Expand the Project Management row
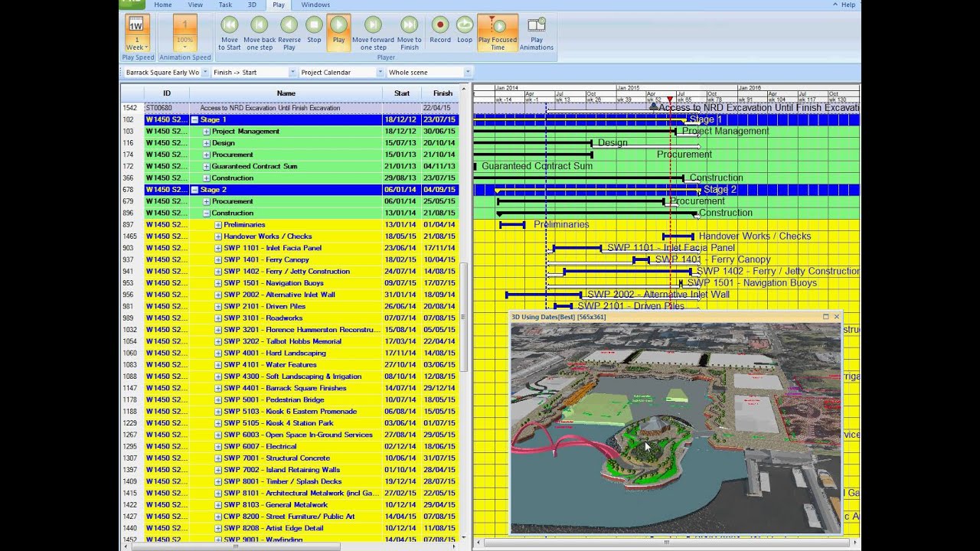This screenshot has height=551, width=980. (x=207, y=132)
